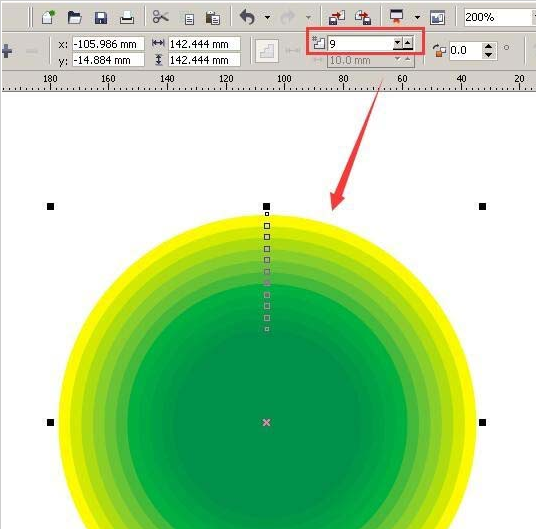Screen dimensions: 536x529
Task: Increase blend steps with up arrow
Action: (407, 43)
